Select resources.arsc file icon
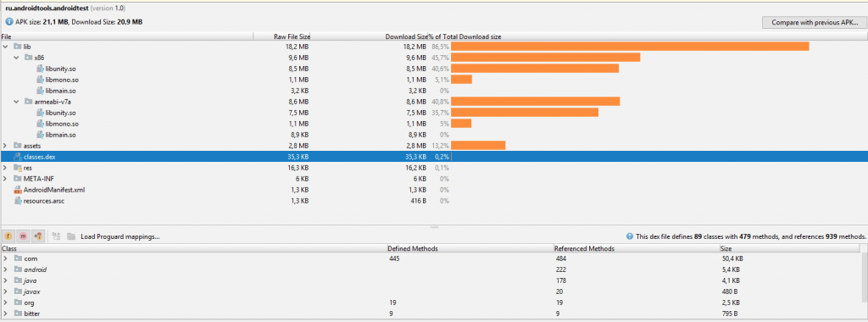The image size is (868, 322). click(x=19, y=201)
